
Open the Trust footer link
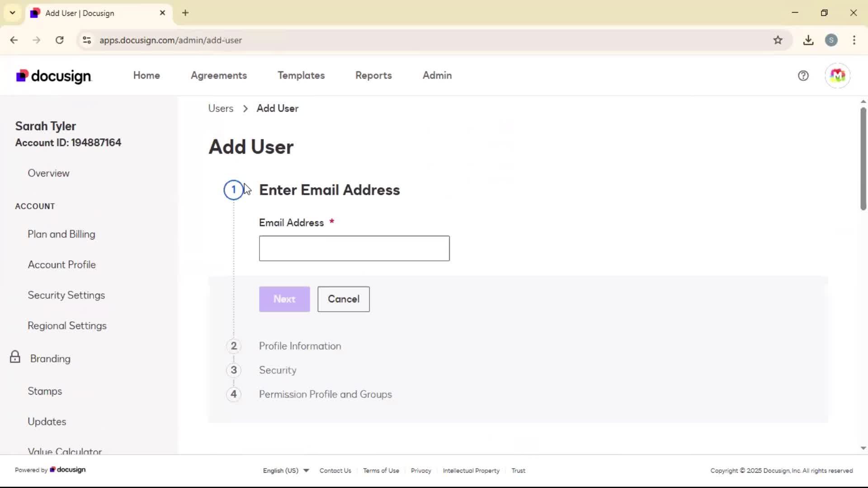(x=519, y=470)
